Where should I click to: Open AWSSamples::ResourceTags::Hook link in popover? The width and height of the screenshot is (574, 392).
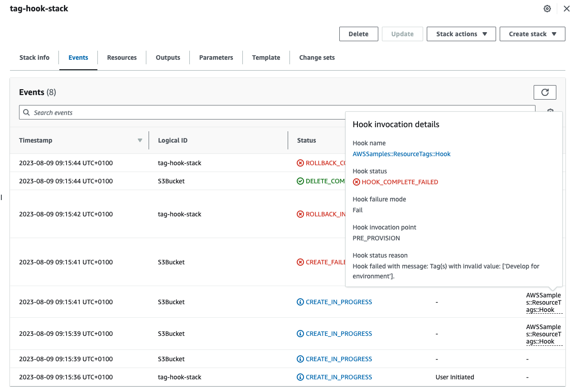[x=401, y=154]
